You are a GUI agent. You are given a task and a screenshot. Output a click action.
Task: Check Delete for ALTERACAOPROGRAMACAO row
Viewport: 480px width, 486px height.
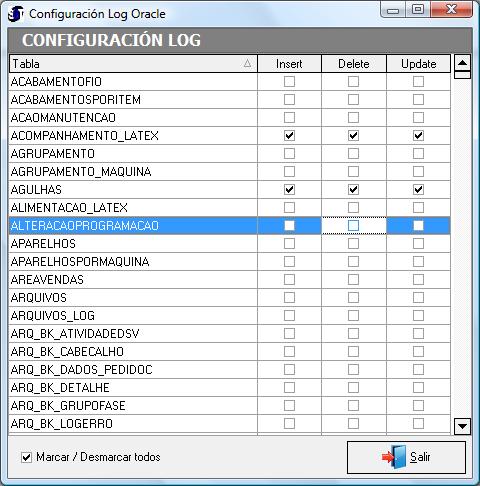click(x=353, y=226)
